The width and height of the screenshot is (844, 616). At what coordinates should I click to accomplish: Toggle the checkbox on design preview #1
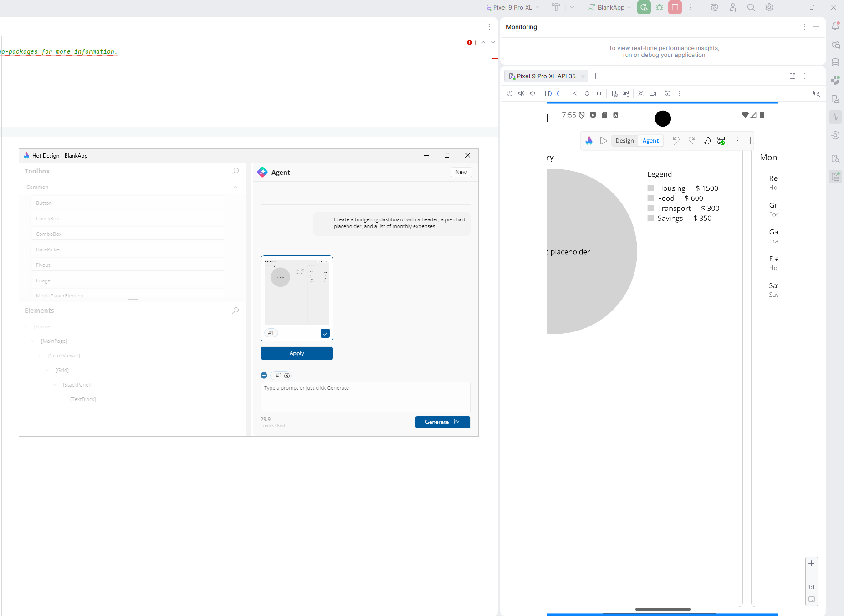(x=325, y=333)
